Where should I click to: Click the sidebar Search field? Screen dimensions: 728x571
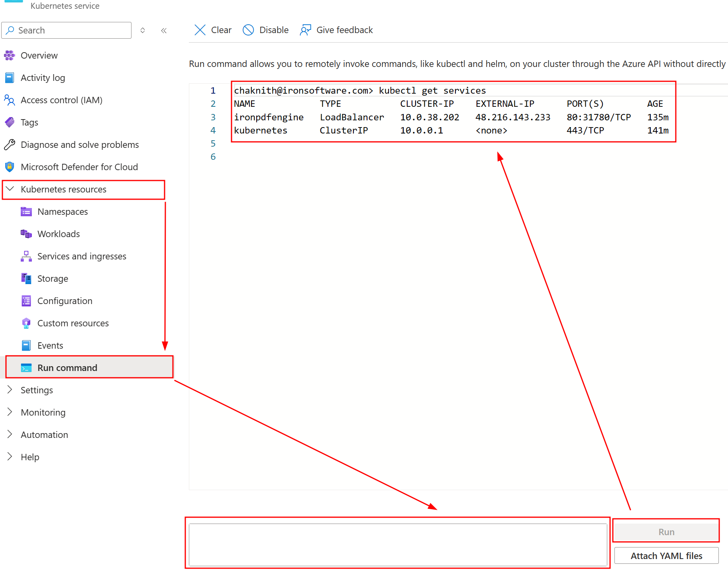click(x=67, y=30)
